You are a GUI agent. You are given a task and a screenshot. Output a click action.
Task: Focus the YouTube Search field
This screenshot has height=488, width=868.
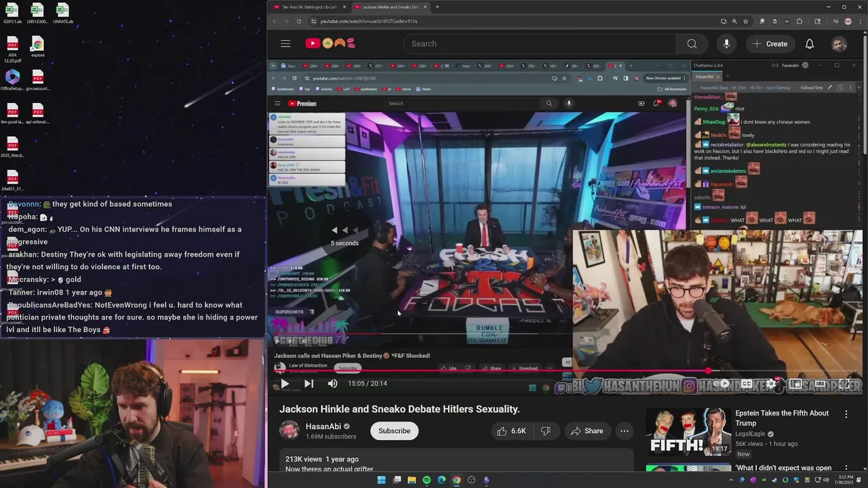(x=540, y=43)
